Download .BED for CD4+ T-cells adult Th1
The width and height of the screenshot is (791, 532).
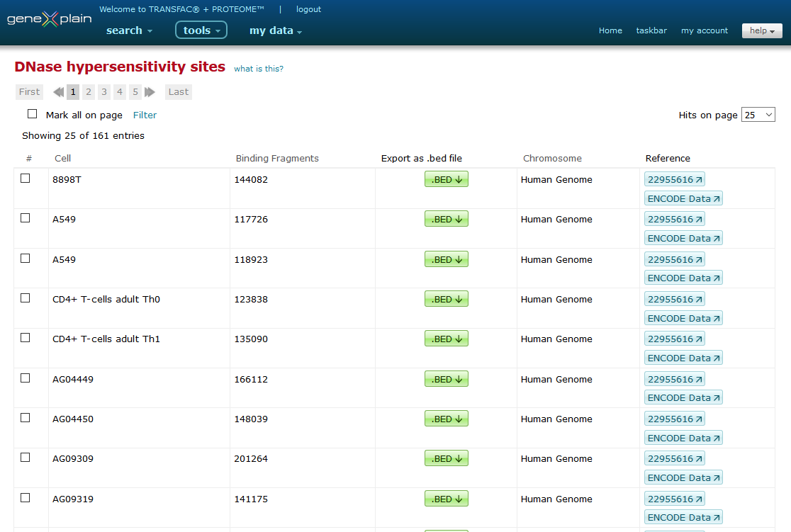coord(447,339)
